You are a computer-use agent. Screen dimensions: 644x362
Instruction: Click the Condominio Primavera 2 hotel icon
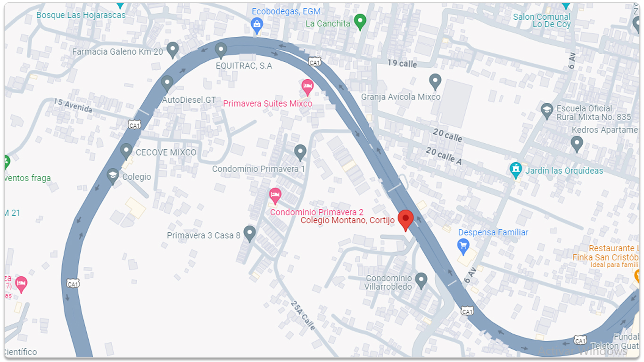click(x=275, y=196)
